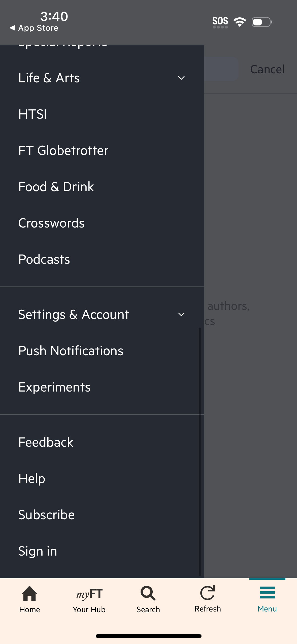Open FT Globetrotter section
Viewport: 297px width, 644px height.
[x=63, y=150]
